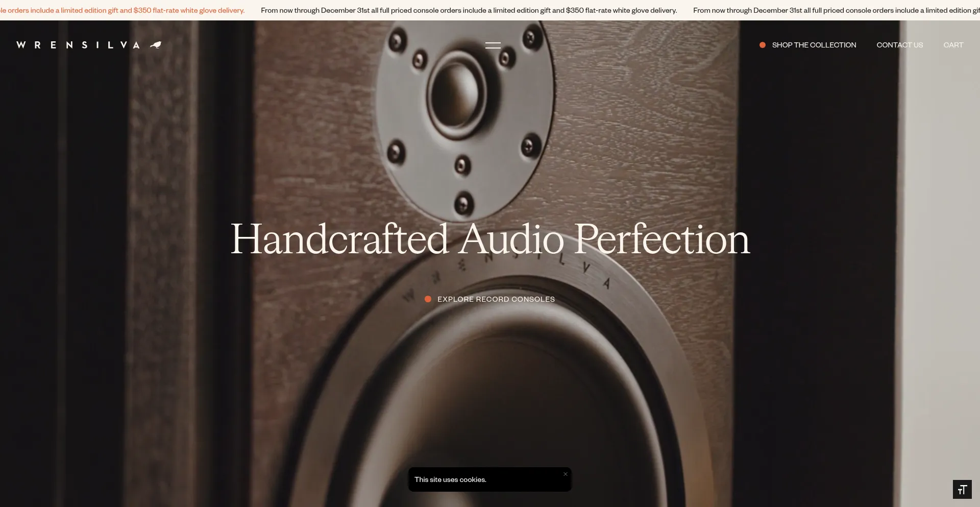Open the Contact Us page
Screen dimensions: 980x507
coord(899,45)
